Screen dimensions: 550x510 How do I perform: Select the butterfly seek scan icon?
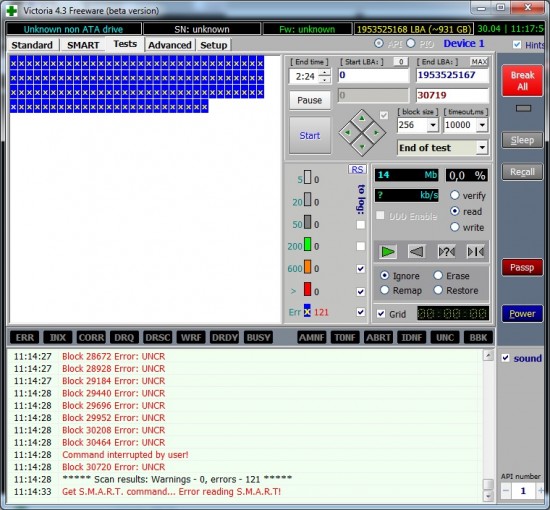tap(476, 251)
